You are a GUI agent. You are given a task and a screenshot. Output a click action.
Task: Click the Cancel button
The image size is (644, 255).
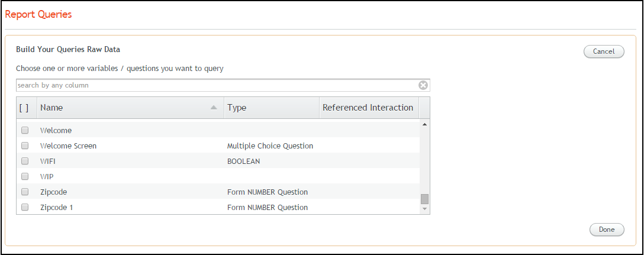604,51
